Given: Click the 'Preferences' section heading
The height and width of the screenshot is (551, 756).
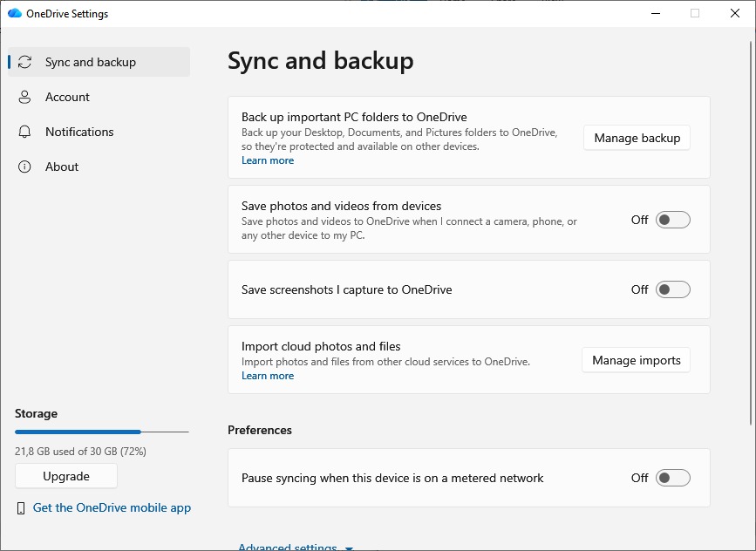Looking at the screenshot, I should tap(260, 430).
